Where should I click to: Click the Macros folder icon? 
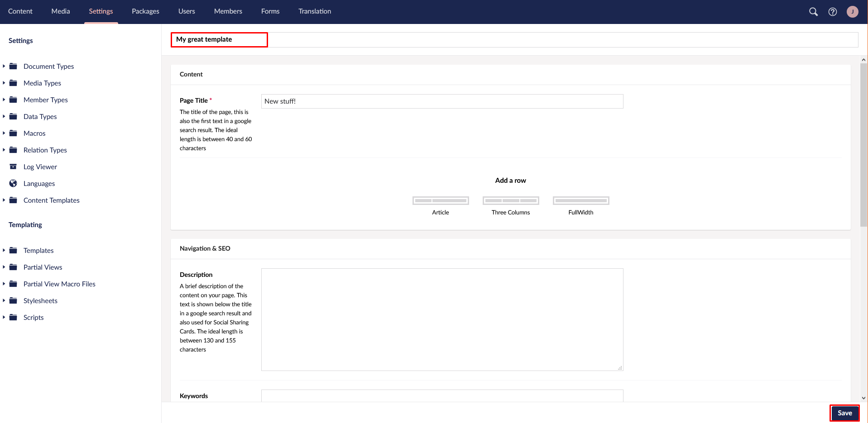(13, 133)
